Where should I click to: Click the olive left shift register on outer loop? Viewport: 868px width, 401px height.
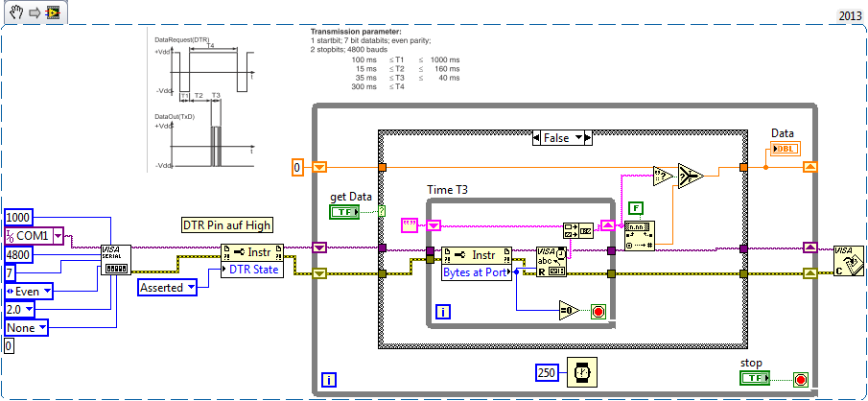click(320, 273)
